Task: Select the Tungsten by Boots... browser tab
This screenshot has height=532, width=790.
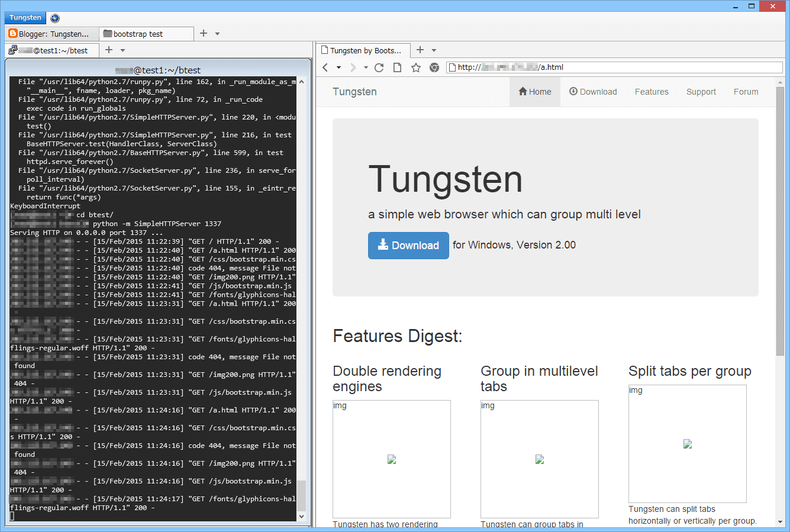Action: pyautogui.click(x=363, y=50)
